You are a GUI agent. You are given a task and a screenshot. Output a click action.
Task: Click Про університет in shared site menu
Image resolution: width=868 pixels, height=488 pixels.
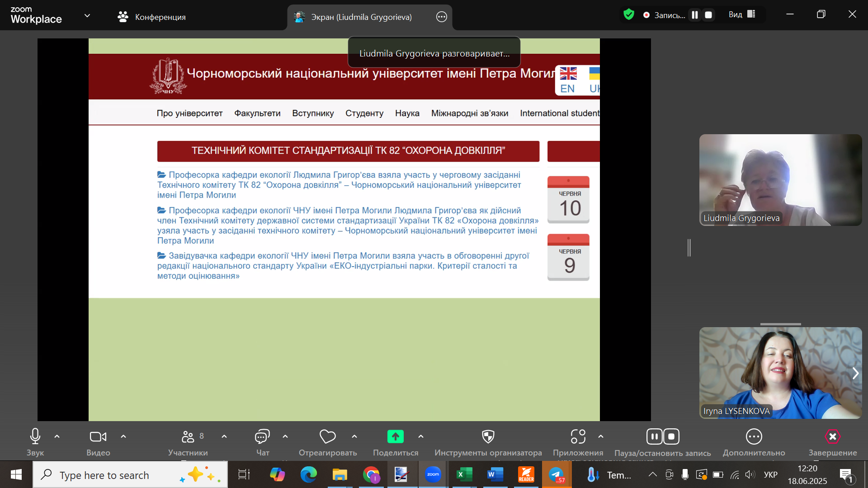[x=189, y=113]
